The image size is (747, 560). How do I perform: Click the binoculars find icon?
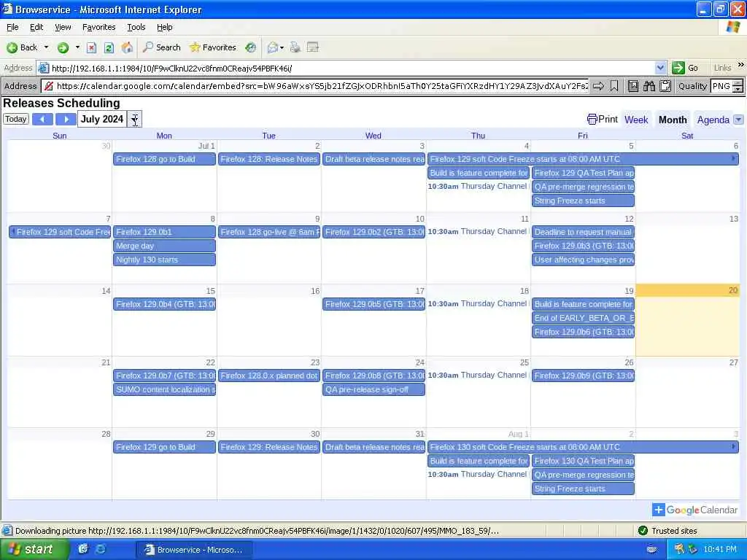[649, 86]
